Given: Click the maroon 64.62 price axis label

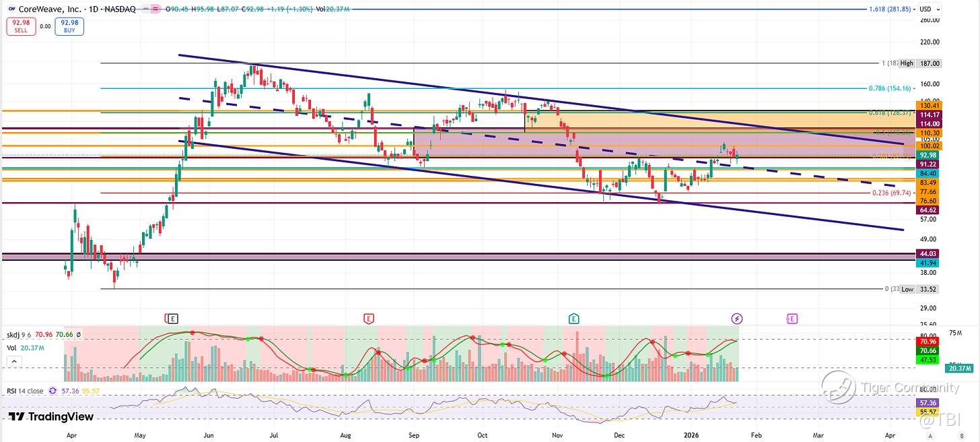Looking at the screenshot, I should [x=929, y=210].
